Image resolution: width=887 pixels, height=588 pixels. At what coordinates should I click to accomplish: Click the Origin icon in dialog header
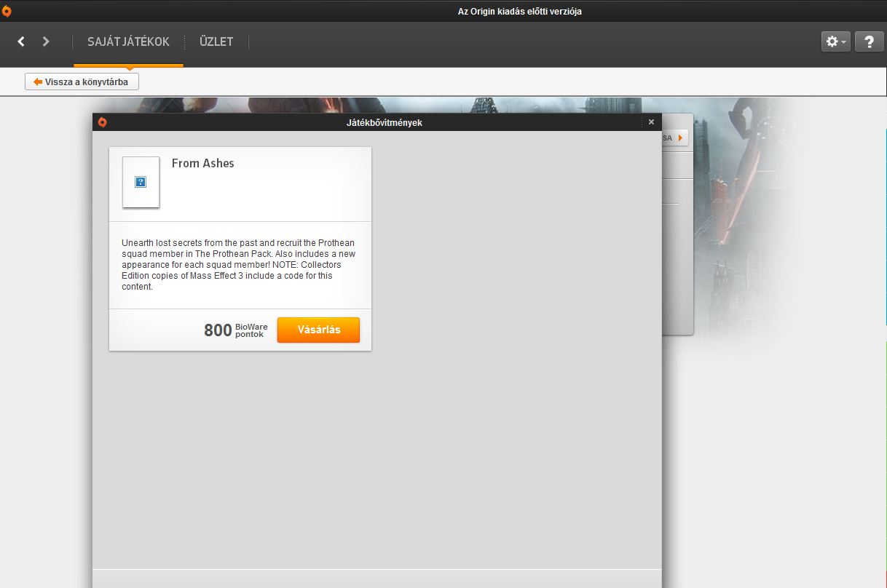pos(103,122)
